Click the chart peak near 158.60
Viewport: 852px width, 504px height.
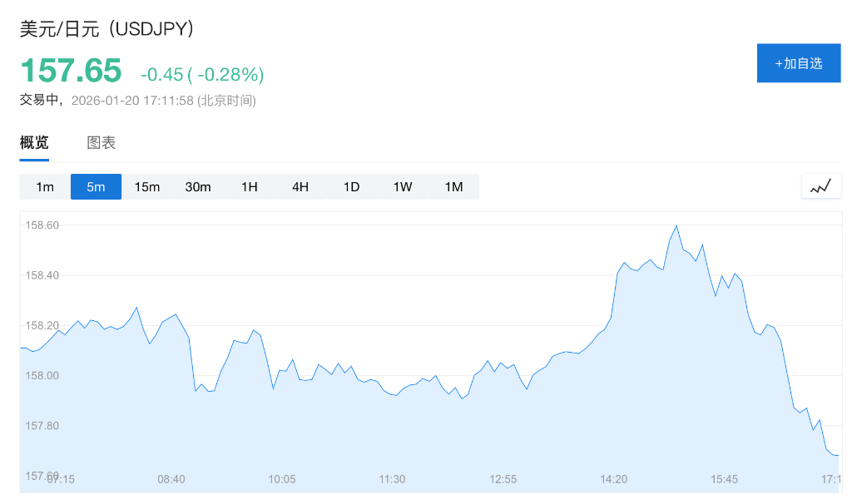(676, 226)
